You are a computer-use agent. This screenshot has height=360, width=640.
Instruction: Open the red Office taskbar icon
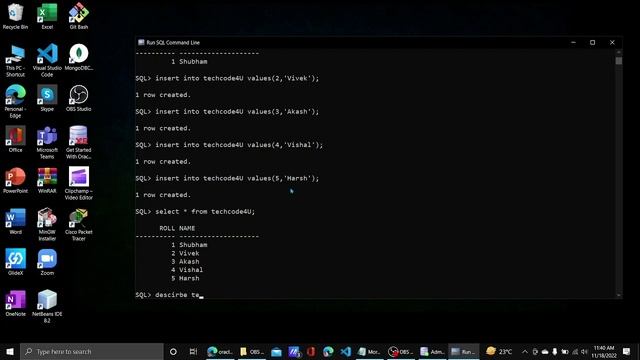[311, 351]
